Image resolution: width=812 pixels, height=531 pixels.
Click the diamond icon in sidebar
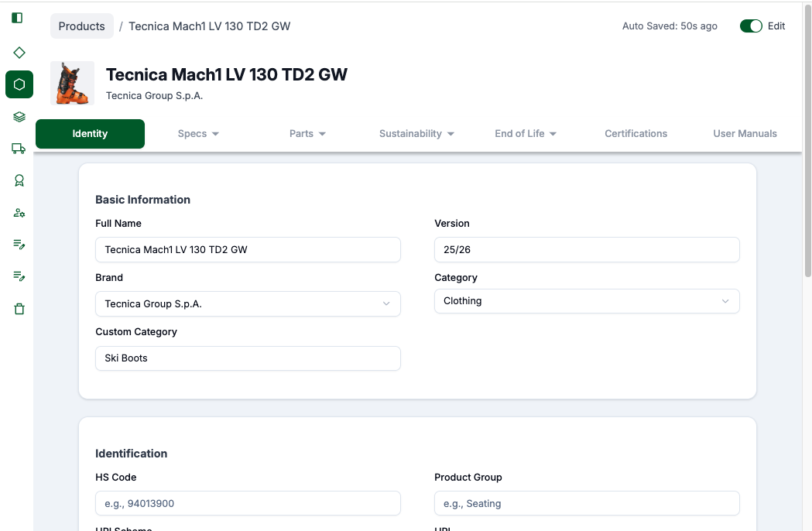19,53
